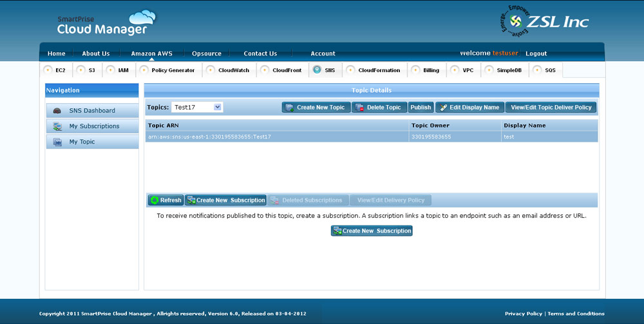Screen dimensions: 644x324
Task: Click the 'test' display name cell
Action: click(549, 137)
